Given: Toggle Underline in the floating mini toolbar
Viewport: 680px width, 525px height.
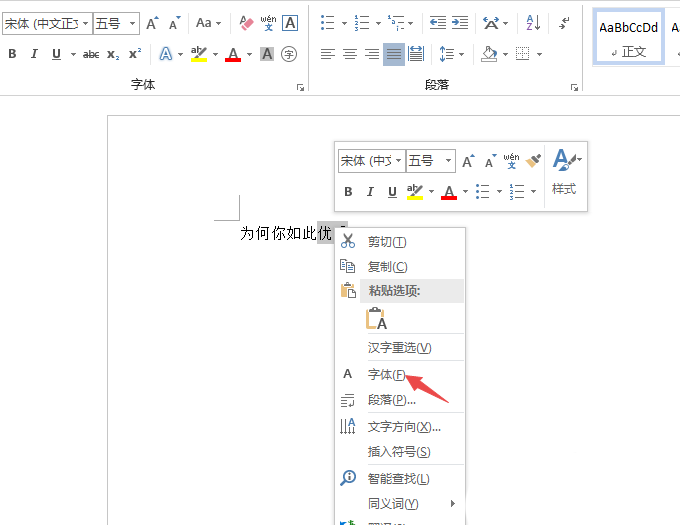Looking at the screenshot, I should (x=392, y=192).
